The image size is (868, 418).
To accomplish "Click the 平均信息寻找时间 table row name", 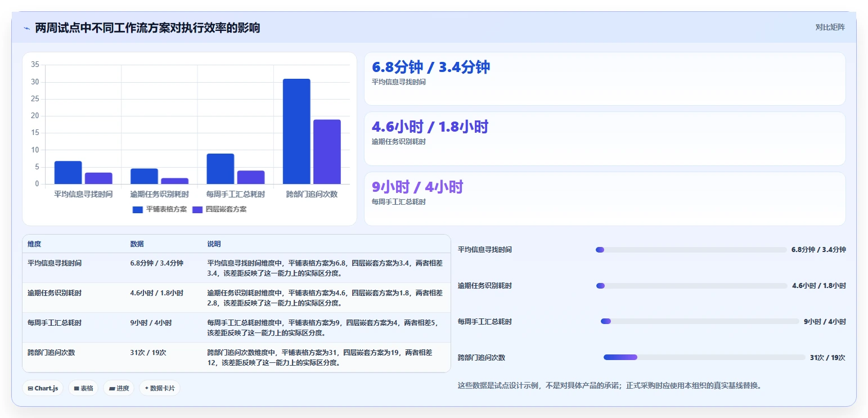I will click(x=55, y=263).
